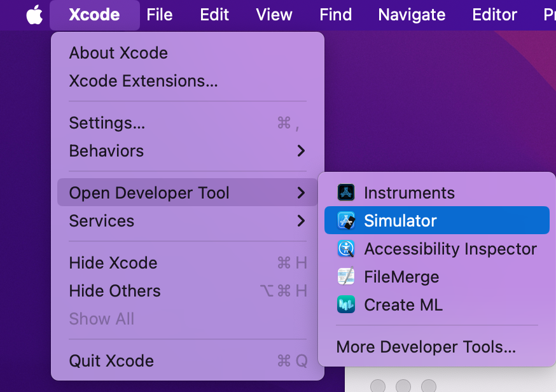
Task: Choose About Xcode
Action: [x=188, y=53]
